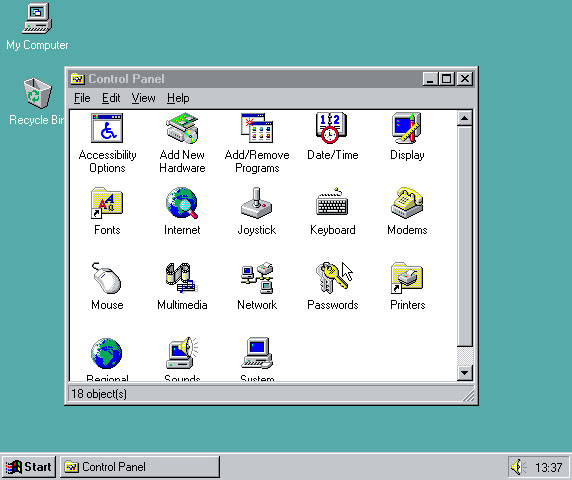Open the Add/Remove Programs applet
572x480 pixels.
[257, 128]
